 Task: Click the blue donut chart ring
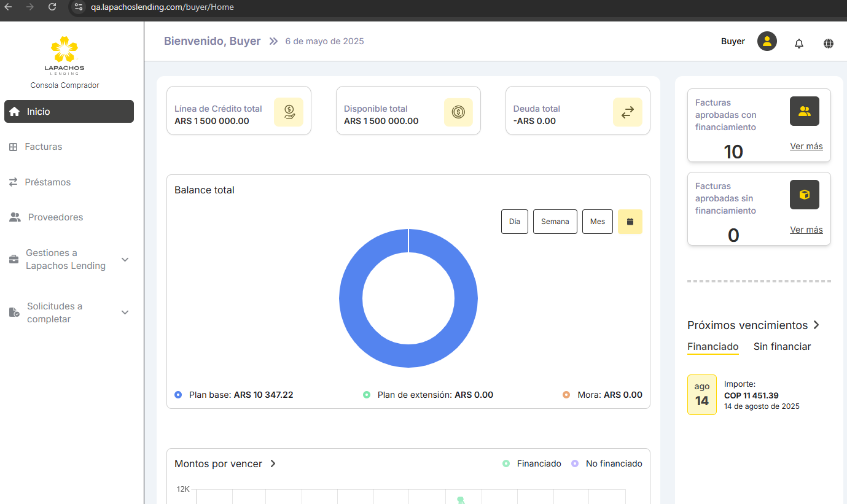[350, 298]
